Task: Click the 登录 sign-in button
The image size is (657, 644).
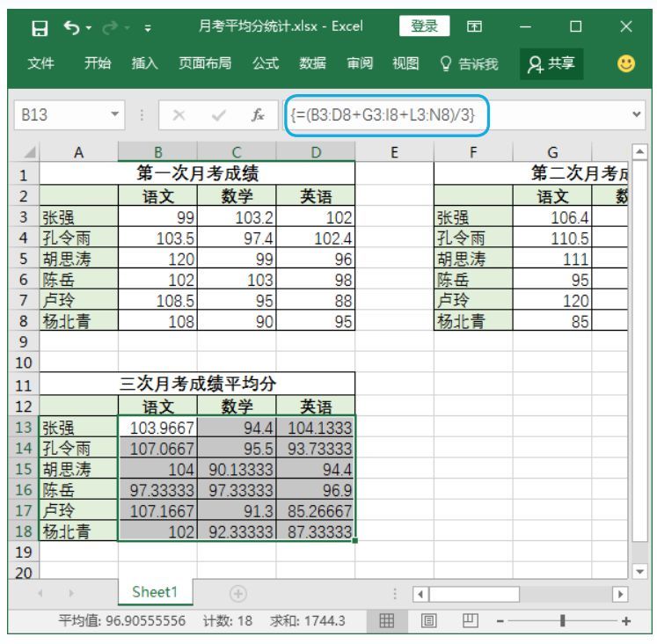Action: tap(424, 26)
